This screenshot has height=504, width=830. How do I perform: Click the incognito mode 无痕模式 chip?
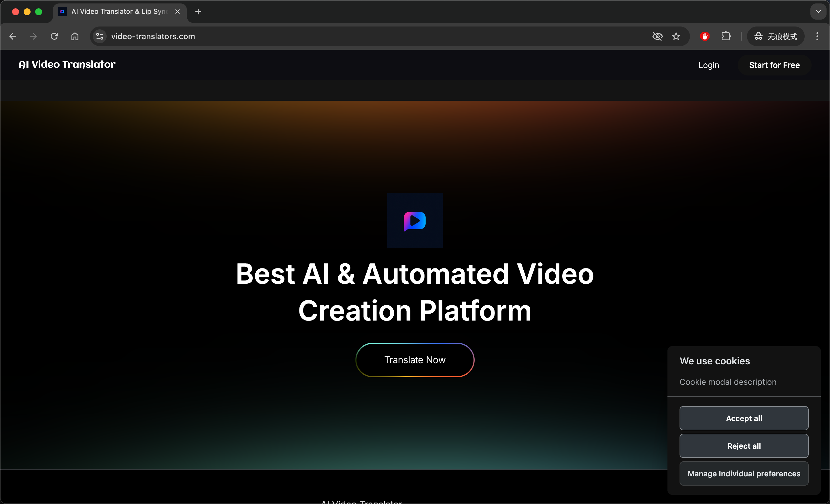coord(776,36)
